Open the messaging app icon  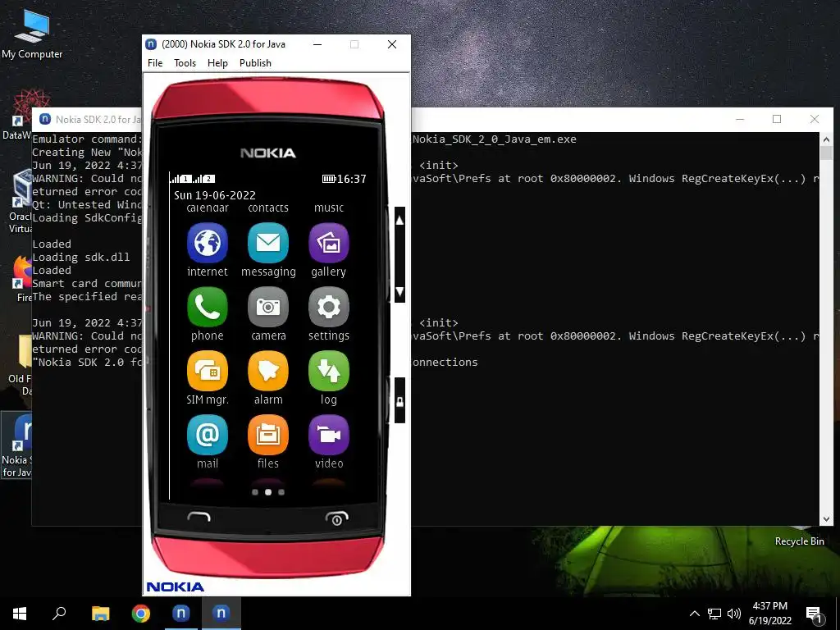(x=268, y=243)
